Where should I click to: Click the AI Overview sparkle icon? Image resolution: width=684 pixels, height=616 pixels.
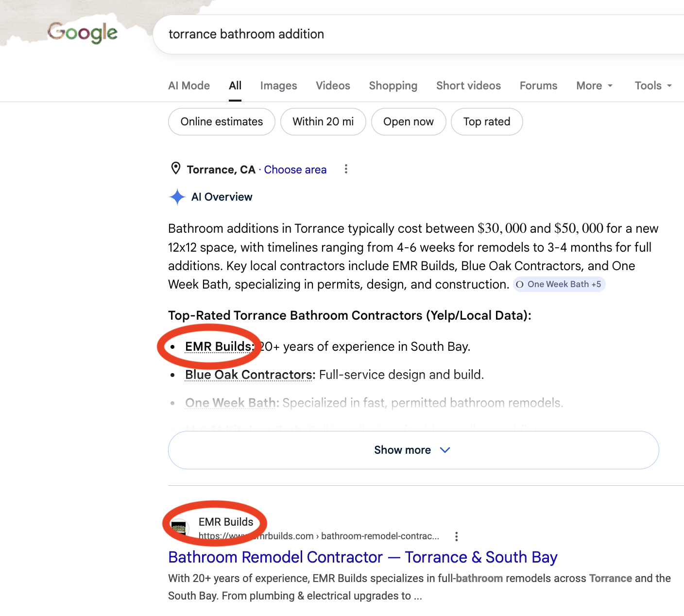(x=177, y=197)
